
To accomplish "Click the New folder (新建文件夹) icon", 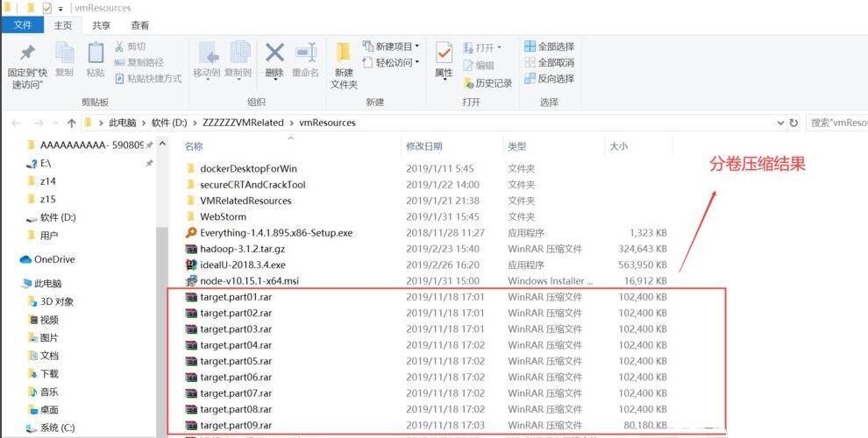I will (344, 54).
